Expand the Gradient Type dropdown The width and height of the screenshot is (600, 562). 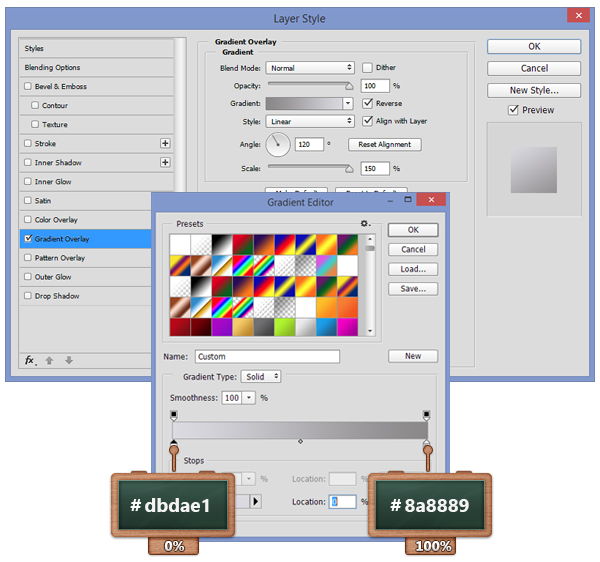click(x=261, y=377)
